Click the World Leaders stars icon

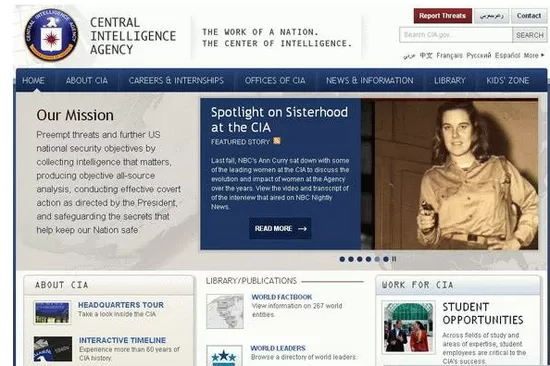224,356
